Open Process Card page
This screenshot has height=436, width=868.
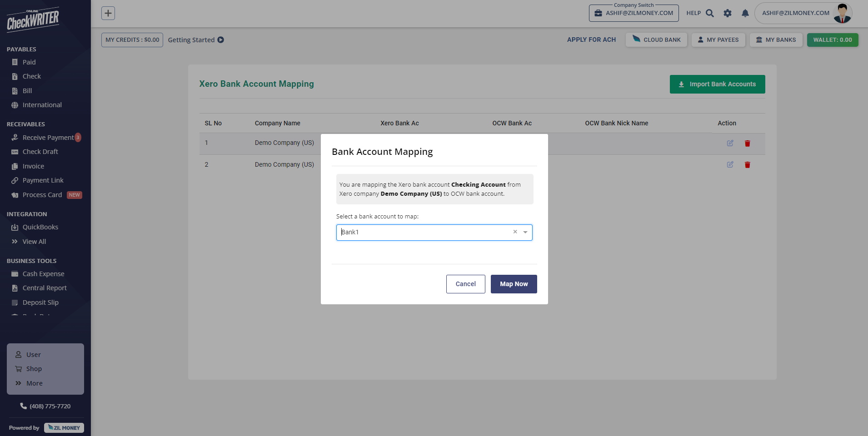42,195
